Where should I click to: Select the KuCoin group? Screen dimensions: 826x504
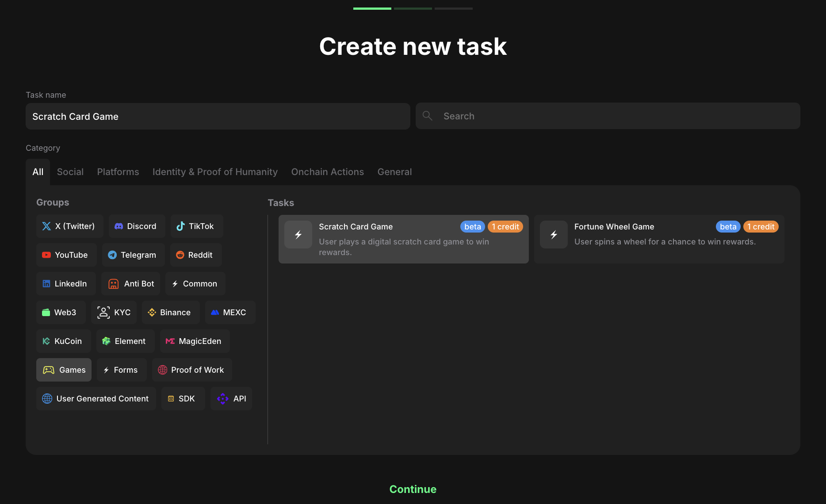63,341
